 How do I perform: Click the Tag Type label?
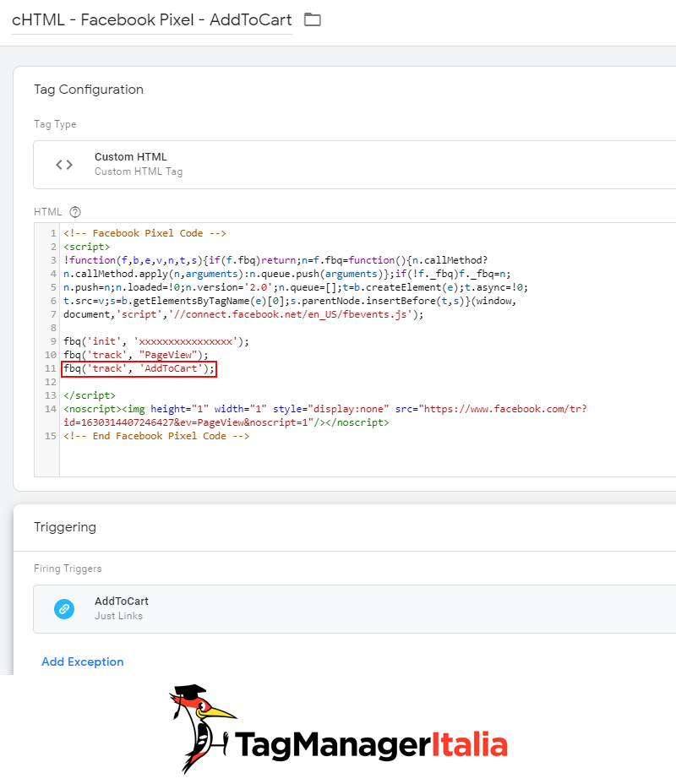pos(55,124)
